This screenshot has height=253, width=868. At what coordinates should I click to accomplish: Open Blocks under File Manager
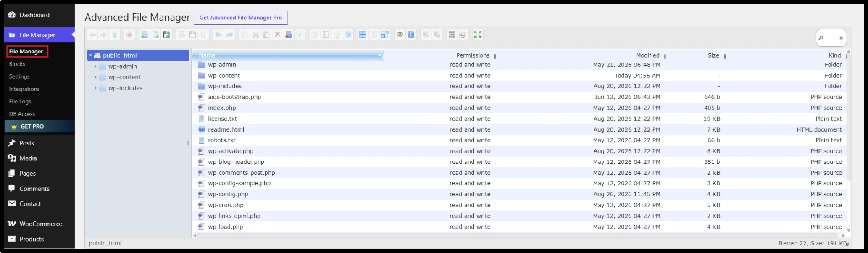coord(17,64)
